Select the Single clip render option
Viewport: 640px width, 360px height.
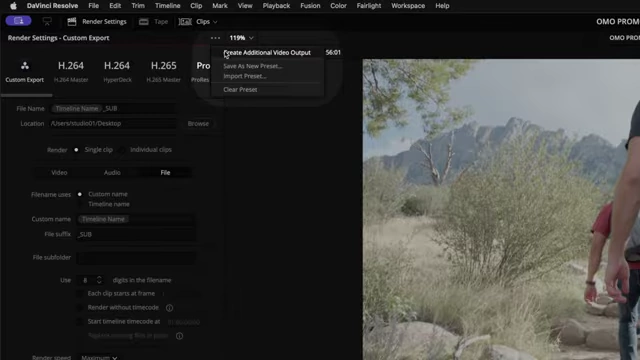click(76, 150)
